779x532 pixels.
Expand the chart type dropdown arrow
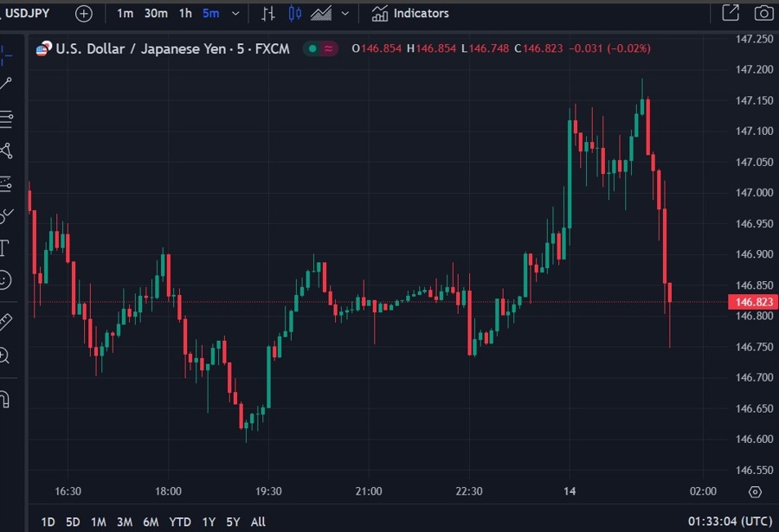pos(345,13)
